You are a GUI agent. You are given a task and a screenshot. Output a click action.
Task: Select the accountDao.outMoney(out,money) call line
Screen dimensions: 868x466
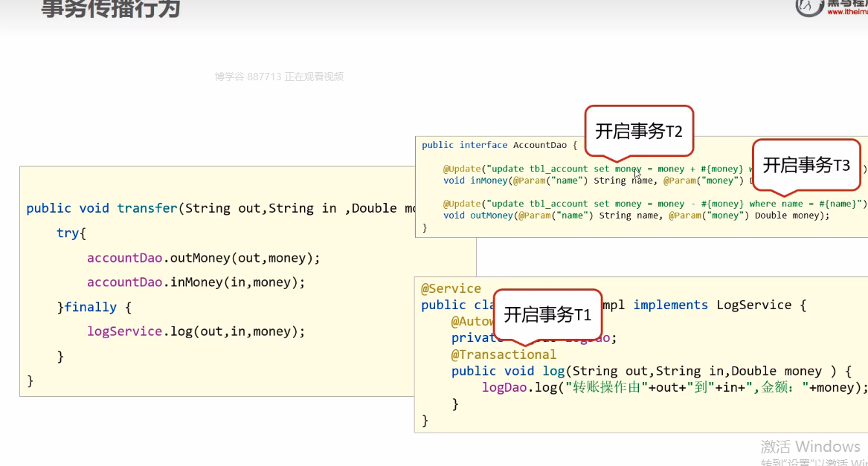click(x=203, y=258)
